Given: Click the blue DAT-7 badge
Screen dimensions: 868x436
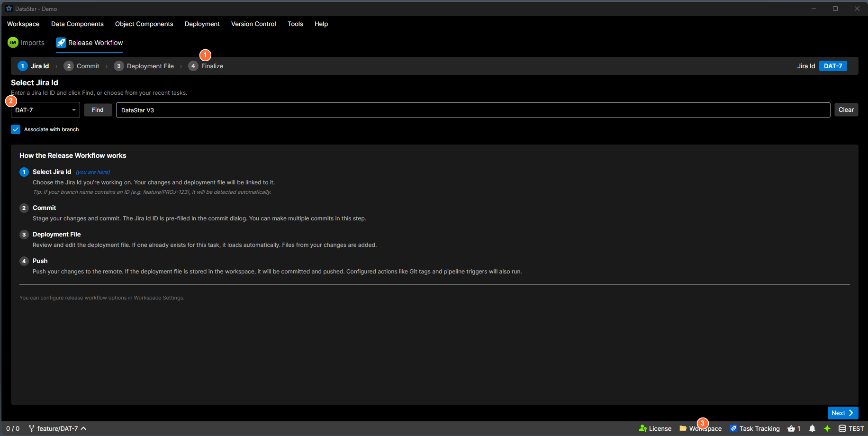Looking at the screenshot, I should pyautogui.click(x=833, y=66).
